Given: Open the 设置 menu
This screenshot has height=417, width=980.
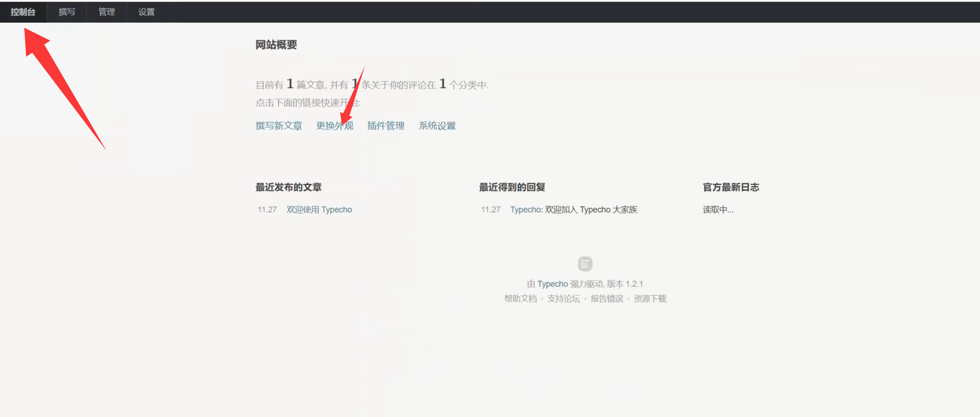Looking at the screenshot, I should point(146,12).
